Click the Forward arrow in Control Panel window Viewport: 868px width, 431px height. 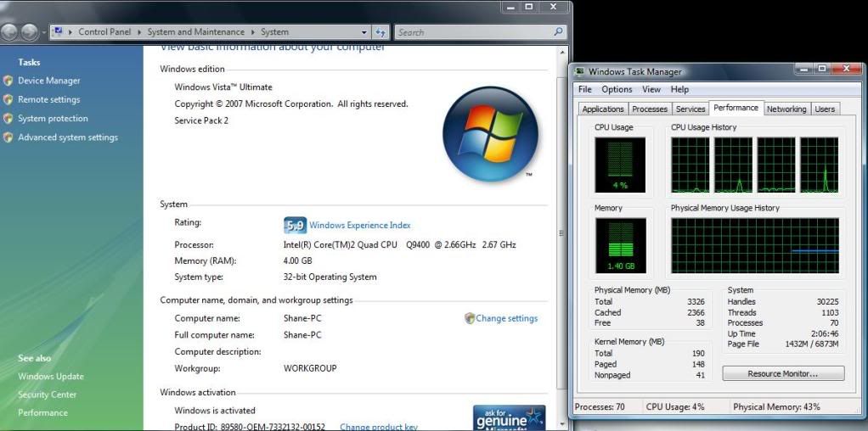coord(29,32)
